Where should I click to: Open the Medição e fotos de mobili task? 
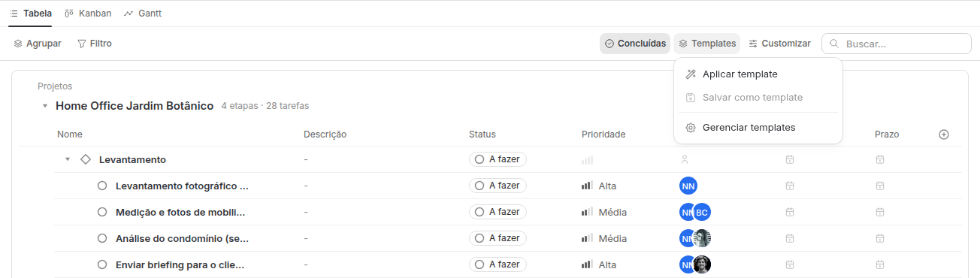[181, 212]
